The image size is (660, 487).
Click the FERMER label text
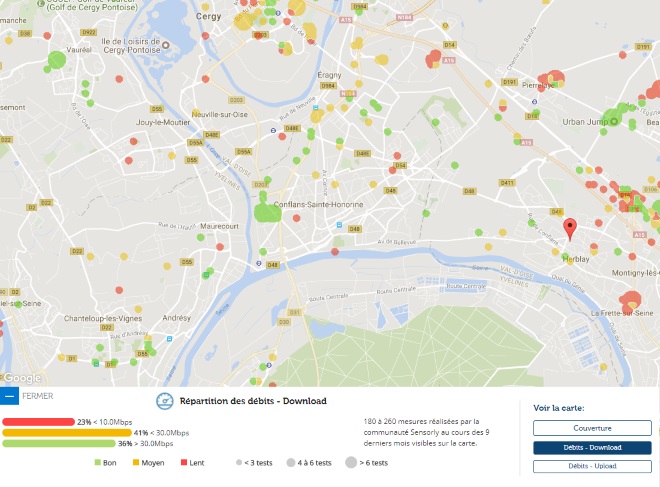pos(37,396)
